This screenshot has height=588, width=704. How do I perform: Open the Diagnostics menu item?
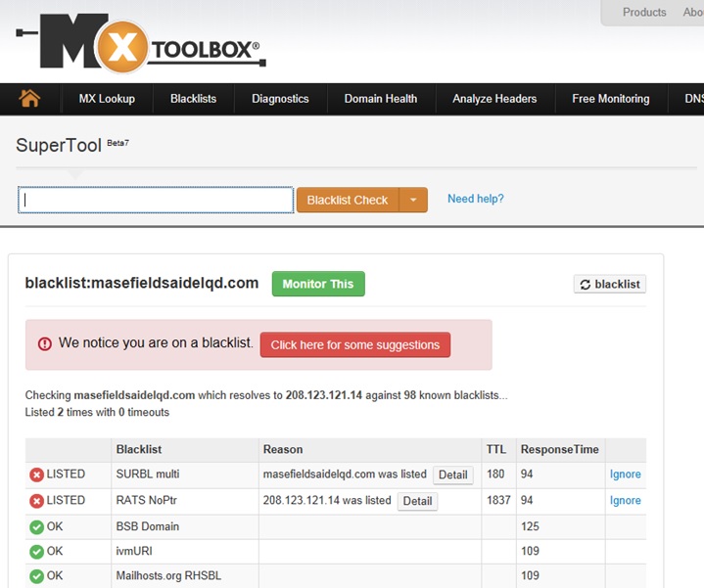pyautogui.click(x=280, y=99)
